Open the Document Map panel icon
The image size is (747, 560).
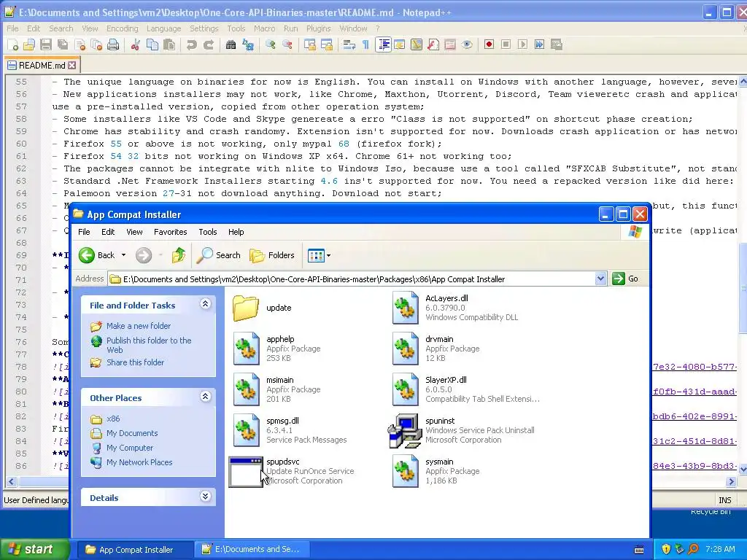(417, 44)
